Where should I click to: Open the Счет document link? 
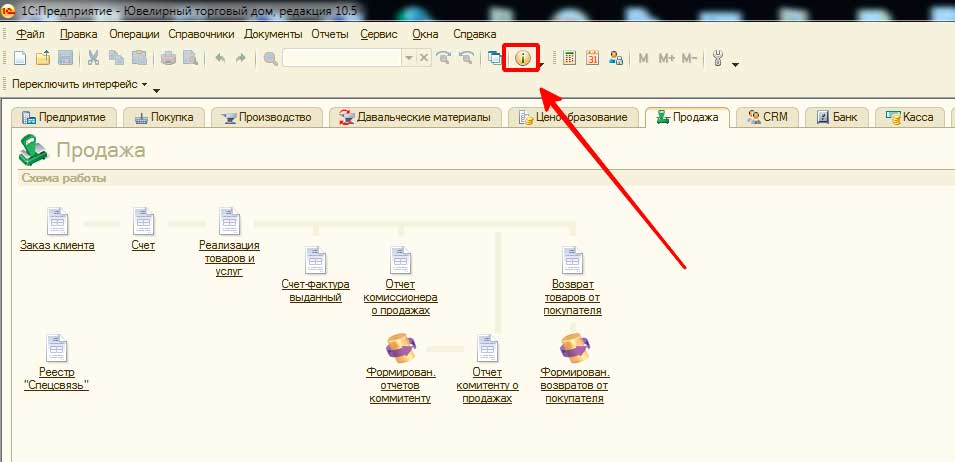tap(143, 246)
